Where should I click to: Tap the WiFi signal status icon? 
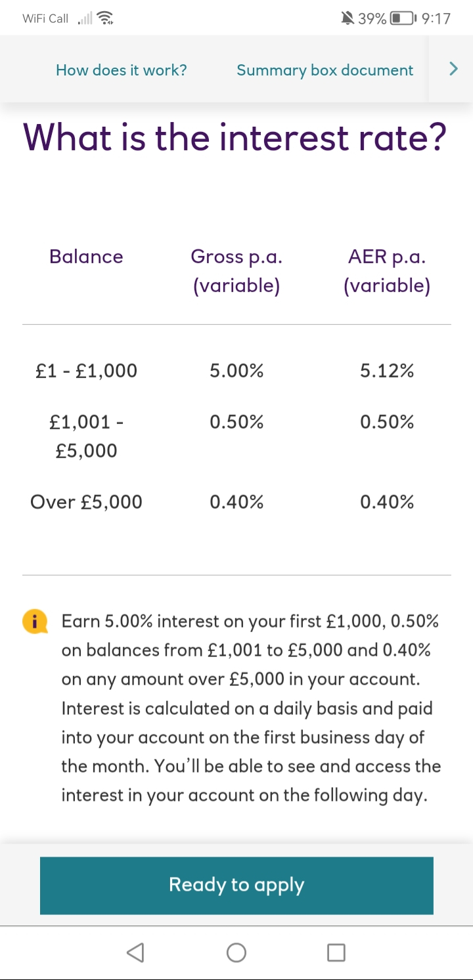pyautogui.click(x=104, y=19)
